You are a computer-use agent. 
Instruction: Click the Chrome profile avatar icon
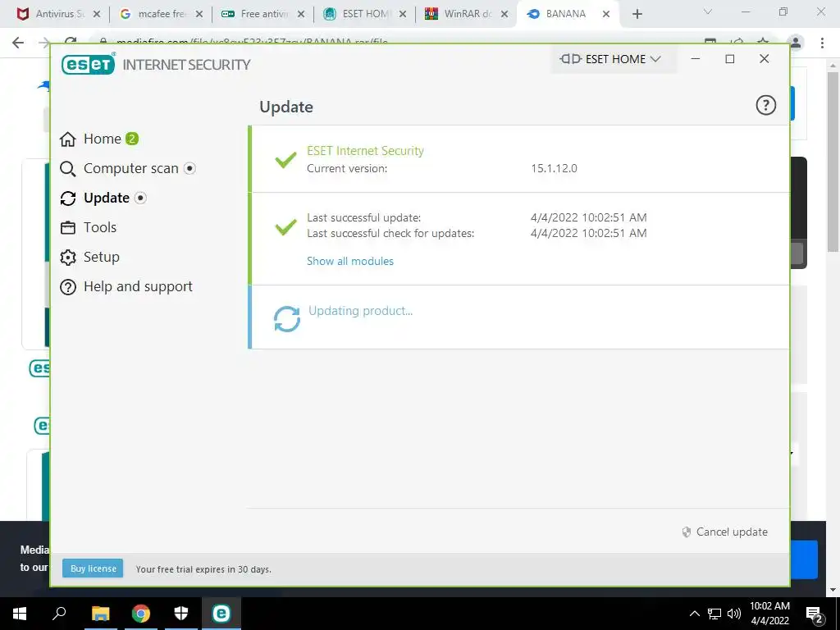(x=796, y=43)
